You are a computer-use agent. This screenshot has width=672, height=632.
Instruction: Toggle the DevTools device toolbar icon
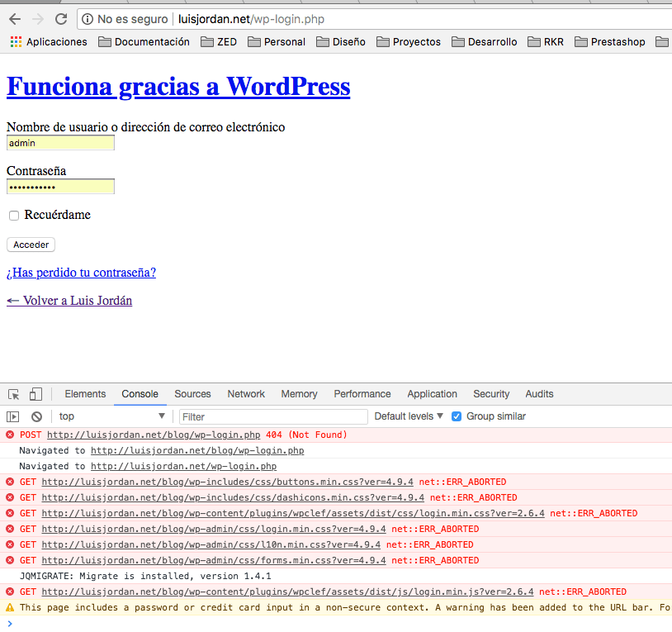tap(35, 394)
